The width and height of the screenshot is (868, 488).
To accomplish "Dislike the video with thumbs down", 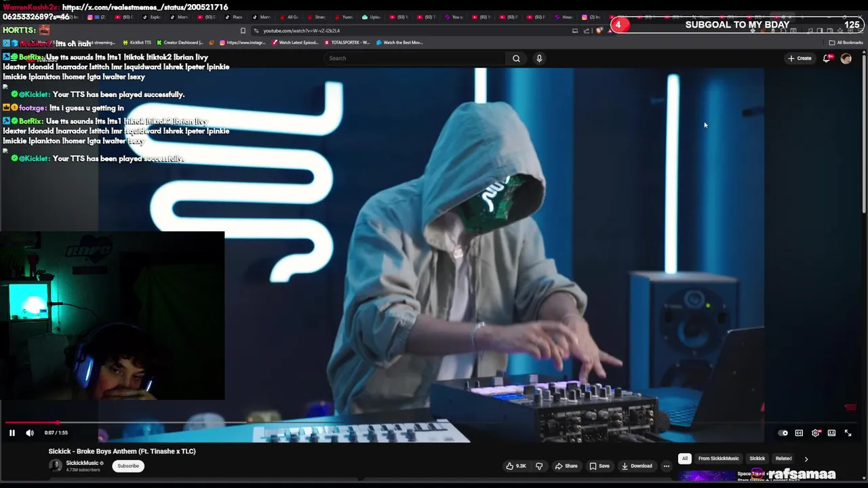I will (539, 466).
